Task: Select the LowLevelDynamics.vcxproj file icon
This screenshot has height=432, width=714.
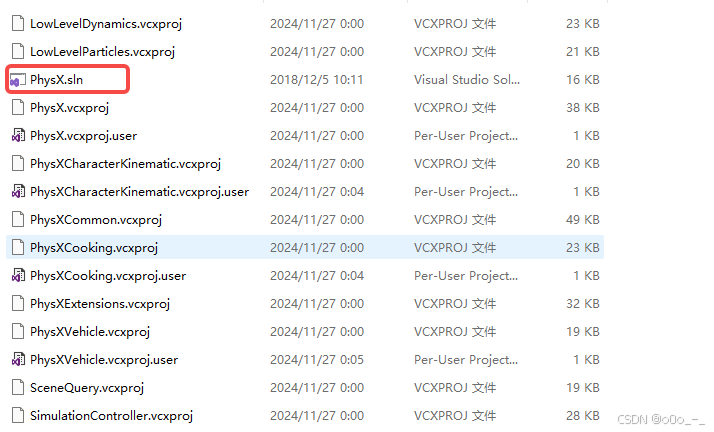Action: point(18,24)
